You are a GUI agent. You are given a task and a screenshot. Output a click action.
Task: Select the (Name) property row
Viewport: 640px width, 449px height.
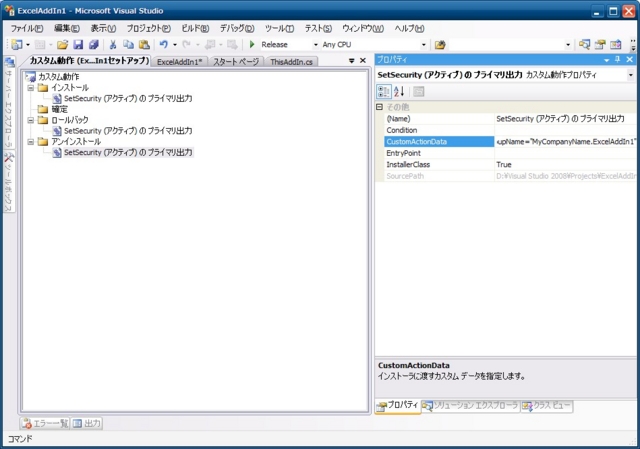pos(506,119)
